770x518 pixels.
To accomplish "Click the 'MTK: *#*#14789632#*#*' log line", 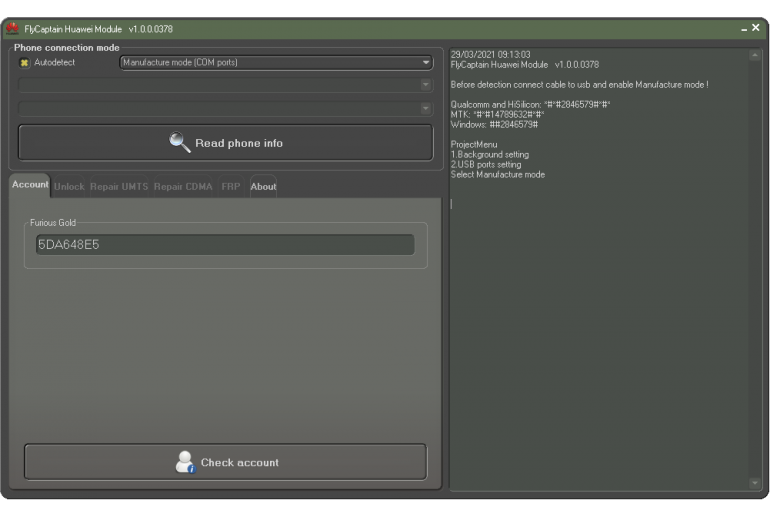I will click(x=497, y=114).
